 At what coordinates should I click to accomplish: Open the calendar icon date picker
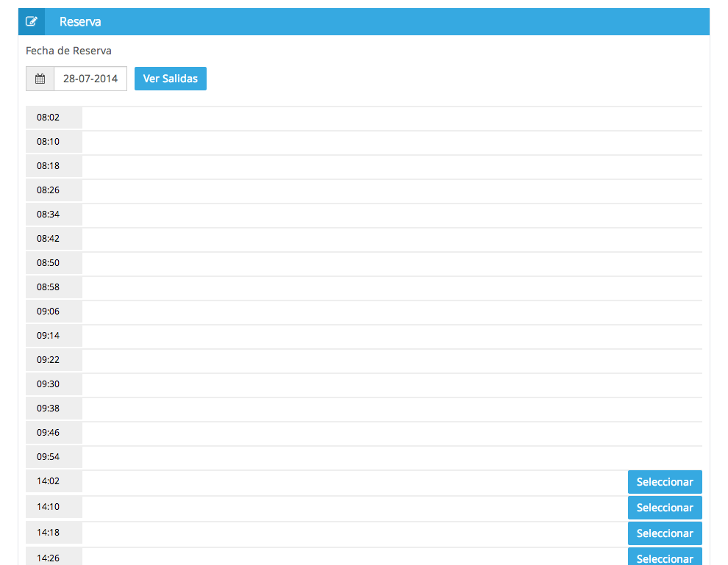40,79
